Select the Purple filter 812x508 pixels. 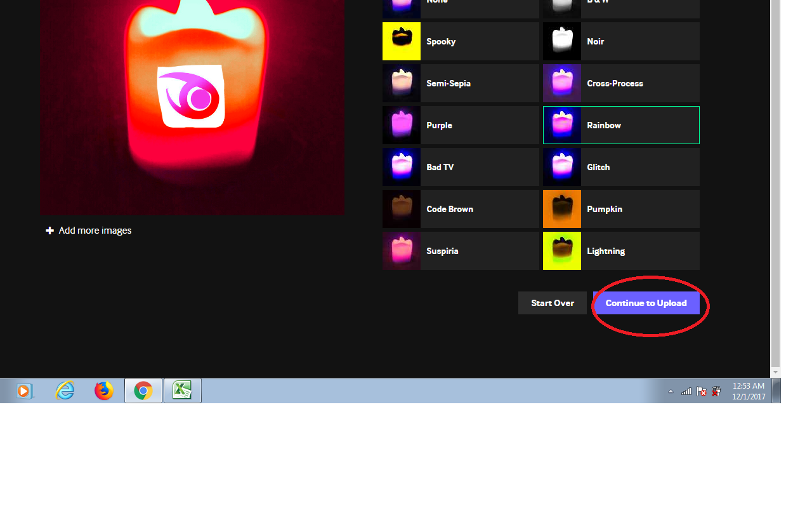461,125
